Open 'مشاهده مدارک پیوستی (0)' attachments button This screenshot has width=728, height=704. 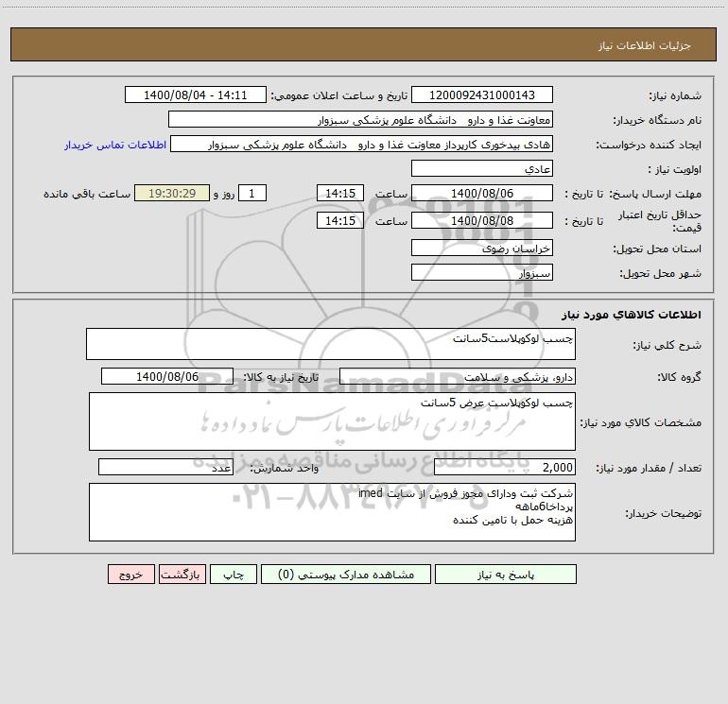(x=346, y=574)
